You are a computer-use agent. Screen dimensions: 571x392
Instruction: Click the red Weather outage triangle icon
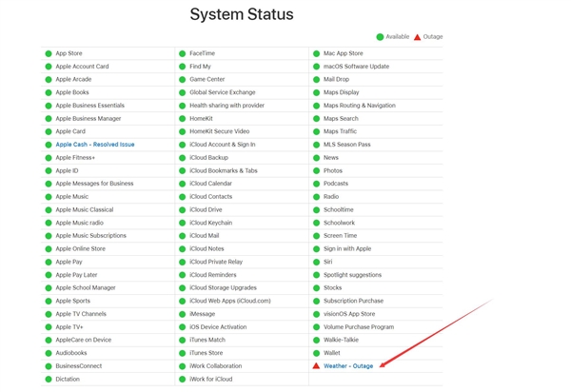316,365
